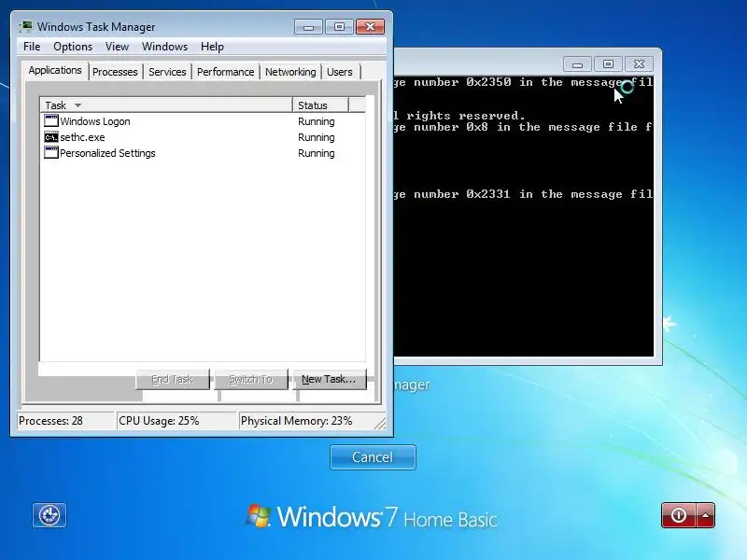Image resolution: width=747 pixels, height=560 pixels.
Task: Click the 0x2331 message line in command prompt
Action: coord(524,194)
